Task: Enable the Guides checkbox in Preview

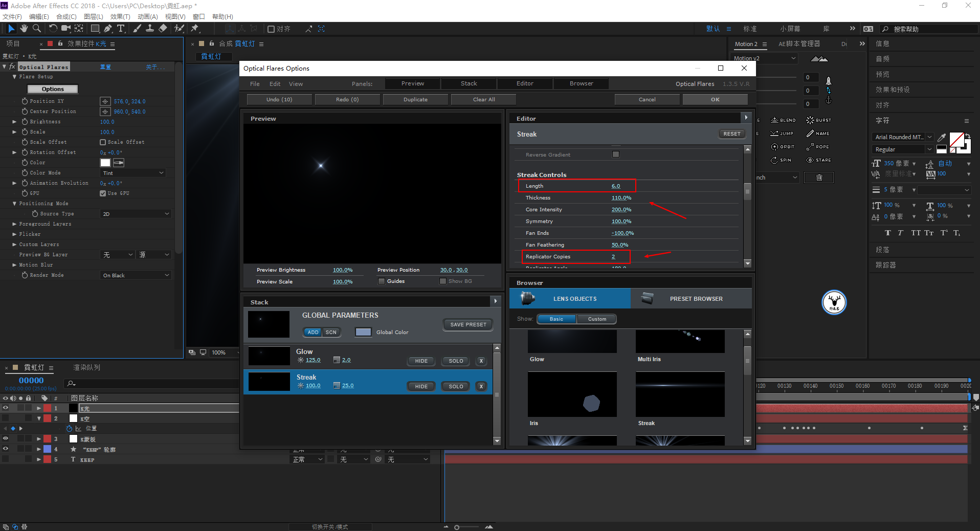Action: [382, 281]
